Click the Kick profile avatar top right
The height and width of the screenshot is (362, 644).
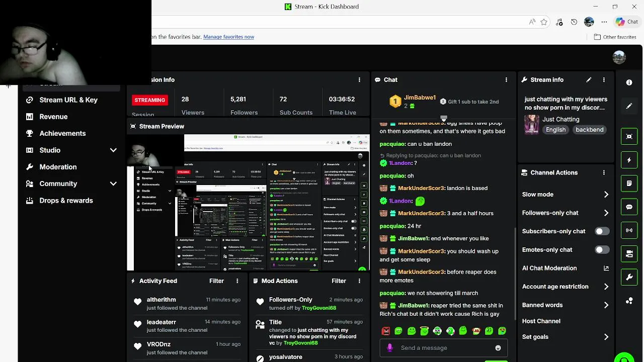click(x=619, y=57)
